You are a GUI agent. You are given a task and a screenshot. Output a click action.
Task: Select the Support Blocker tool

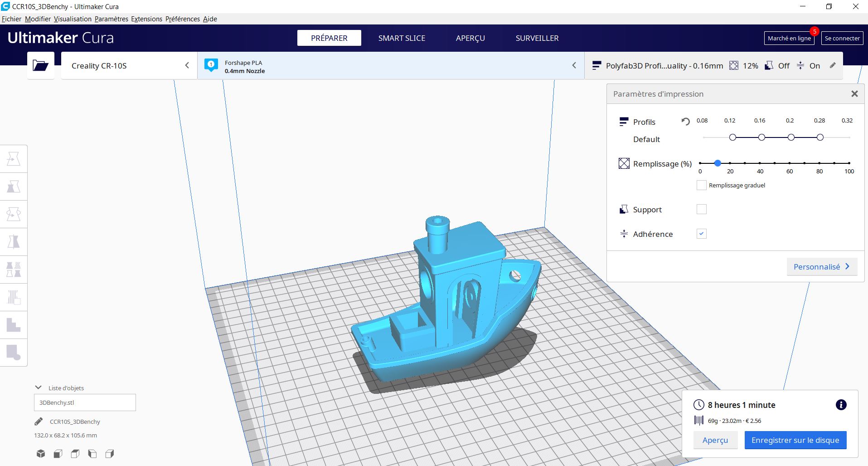click(x=14, y=297)
